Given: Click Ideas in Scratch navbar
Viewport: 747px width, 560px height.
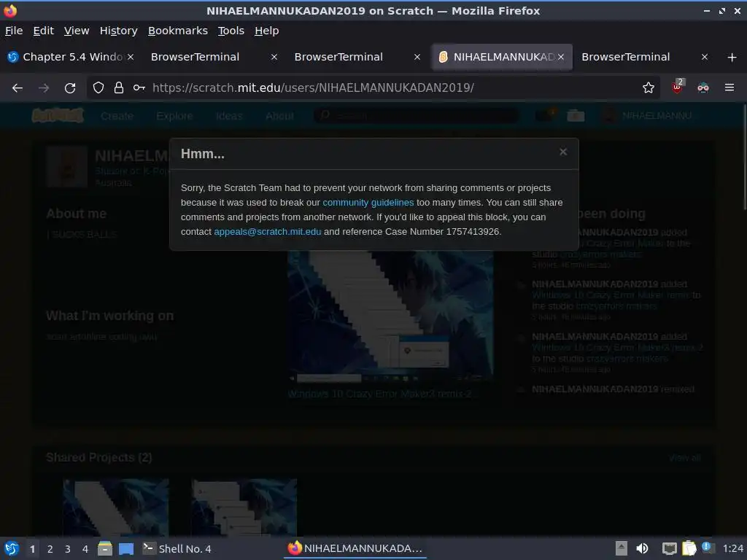Looking at the screenshot, I should (229, 116).
